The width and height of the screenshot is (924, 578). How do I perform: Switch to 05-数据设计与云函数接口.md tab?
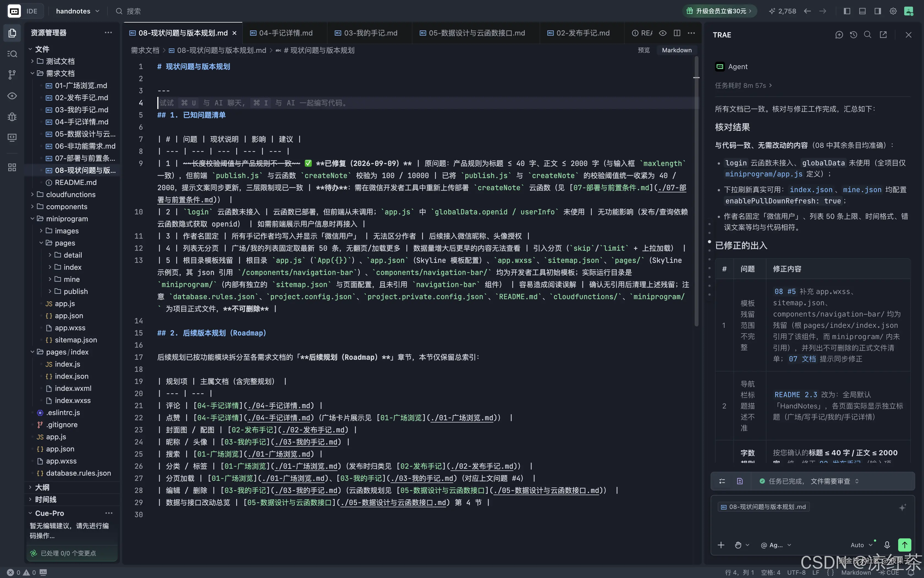pos(476,33)
